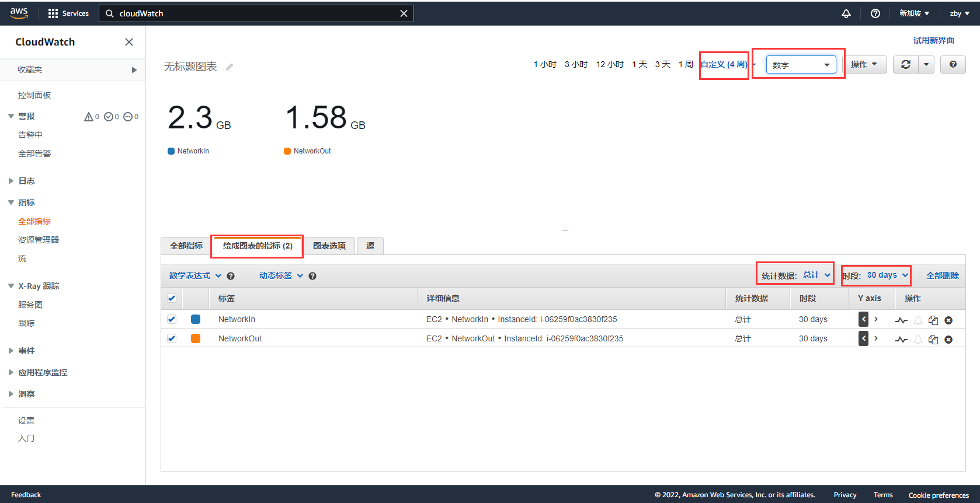Image resolution: width=980 pixels, height=503 pixels.
Task: Move NetworkIn to right Y axis
Action: (x=876, y=319)
